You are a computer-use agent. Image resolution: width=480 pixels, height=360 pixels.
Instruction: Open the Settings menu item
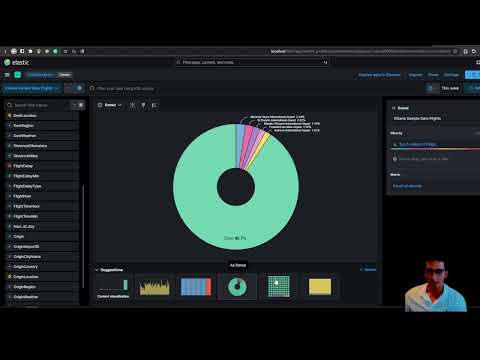pyautogui.click(x=451, y=75)
